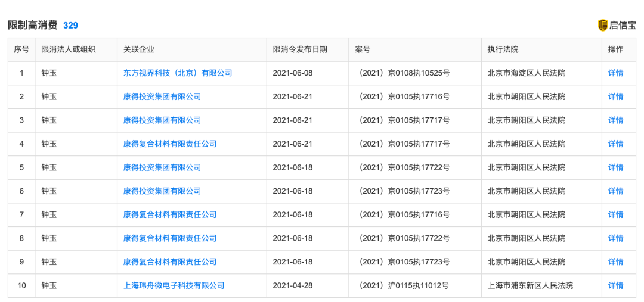Open 康得复合材料有限责任公司 link in row 9
644x302 pixels.
169,261
